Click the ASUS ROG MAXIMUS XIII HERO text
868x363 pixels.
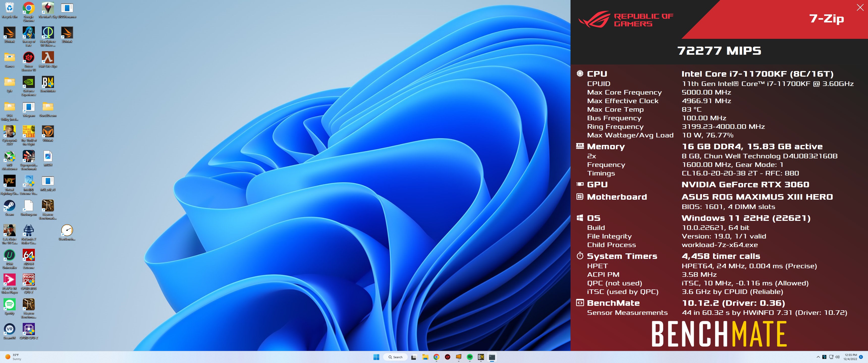click(x=757, y=197)
